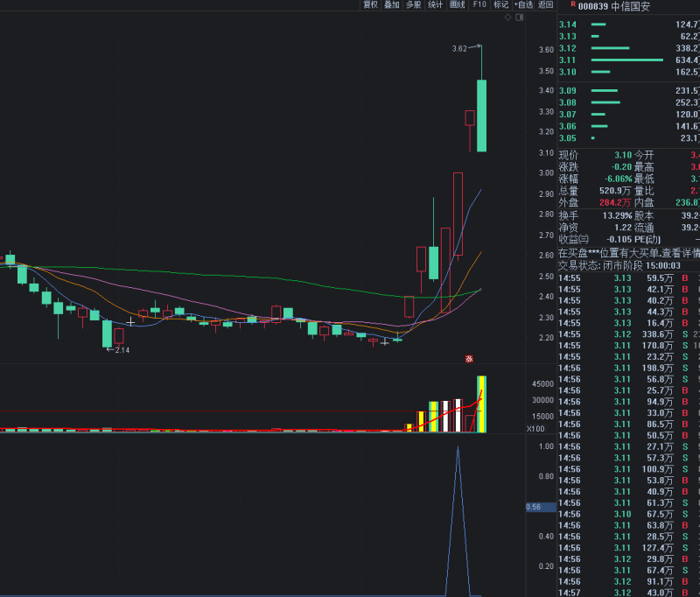Open the large buy order notice link
700x597 pixels.
pyautogui.click(x=628, y=252)
